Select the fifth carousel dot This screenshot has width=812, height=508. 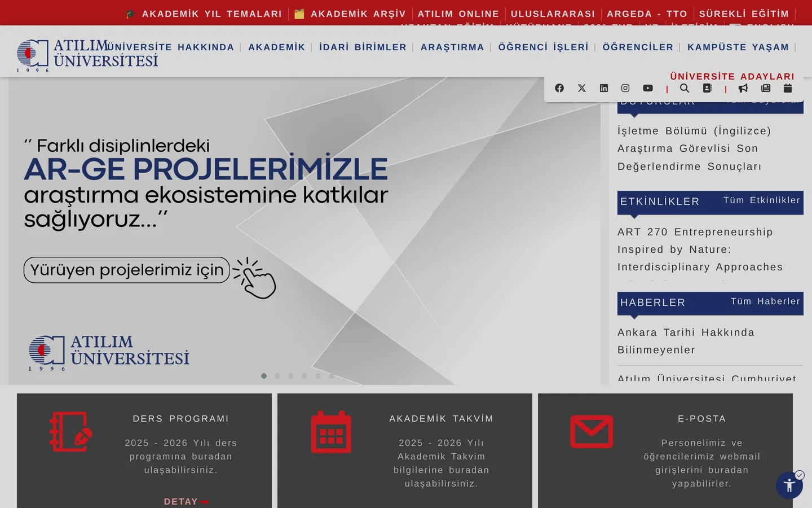pos(318,376)
